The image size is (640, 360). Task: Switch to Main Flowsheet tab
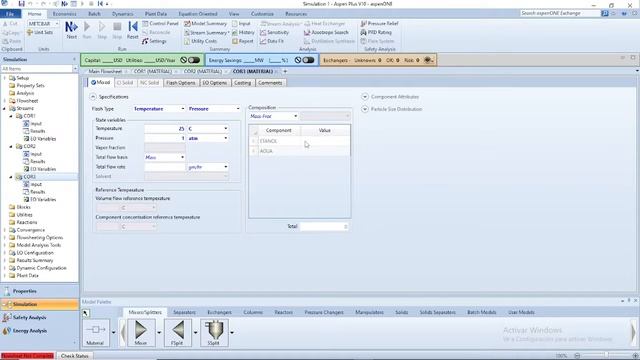pyautogui.click(x=105, y=71)
